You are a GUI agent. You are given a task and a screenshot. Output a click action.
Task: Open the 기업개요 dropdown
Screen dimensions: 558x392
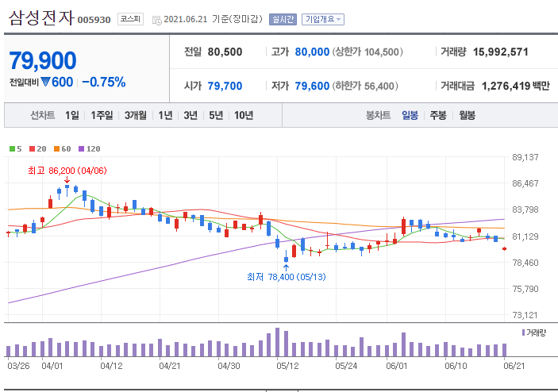point(323,19)
